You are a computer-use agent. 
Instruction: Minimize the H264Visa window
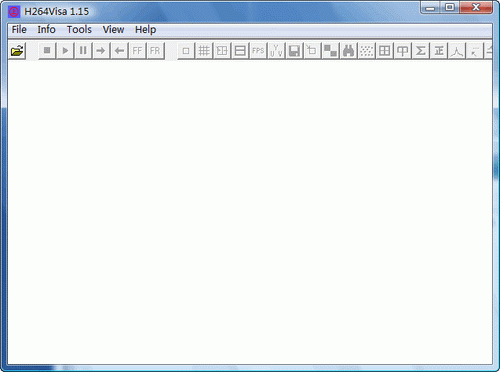point(431,7)
